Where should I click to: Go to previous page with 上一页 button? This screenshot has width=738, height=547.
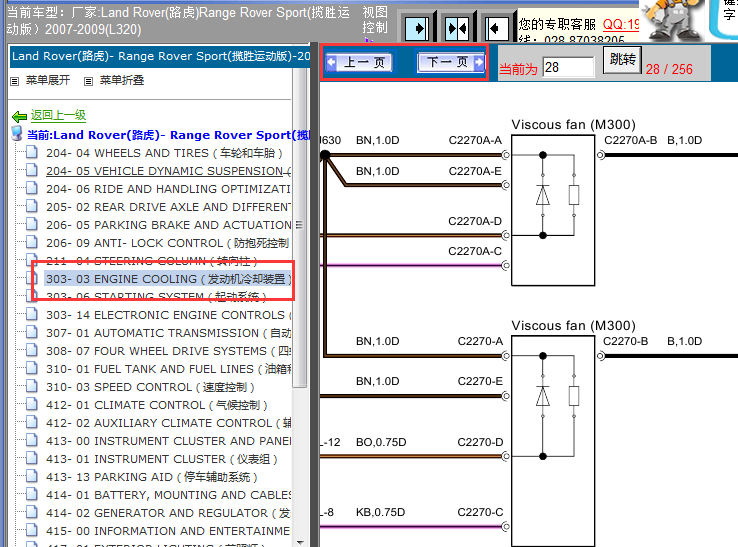[x=359, y=62]
